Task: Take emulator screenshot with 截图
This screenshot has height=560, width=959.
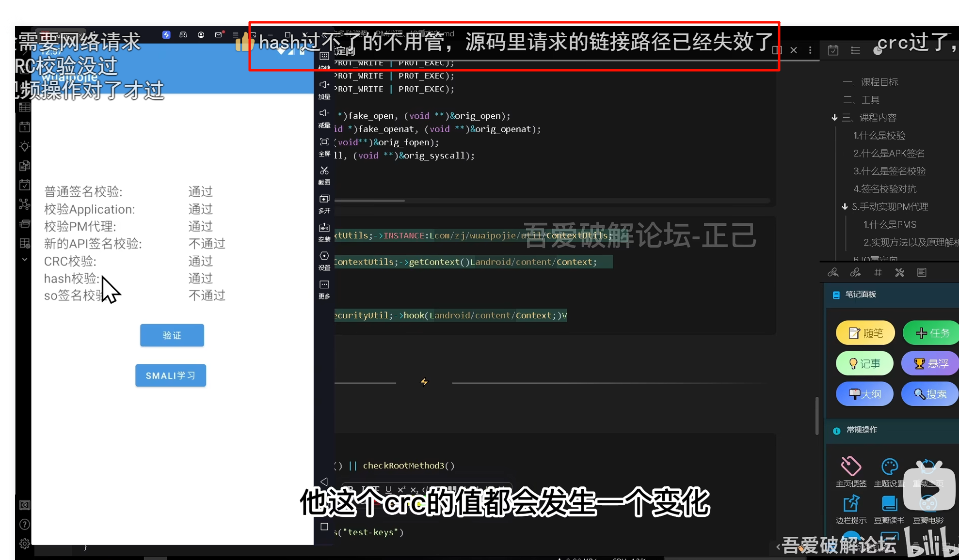Action: [324, 175]
